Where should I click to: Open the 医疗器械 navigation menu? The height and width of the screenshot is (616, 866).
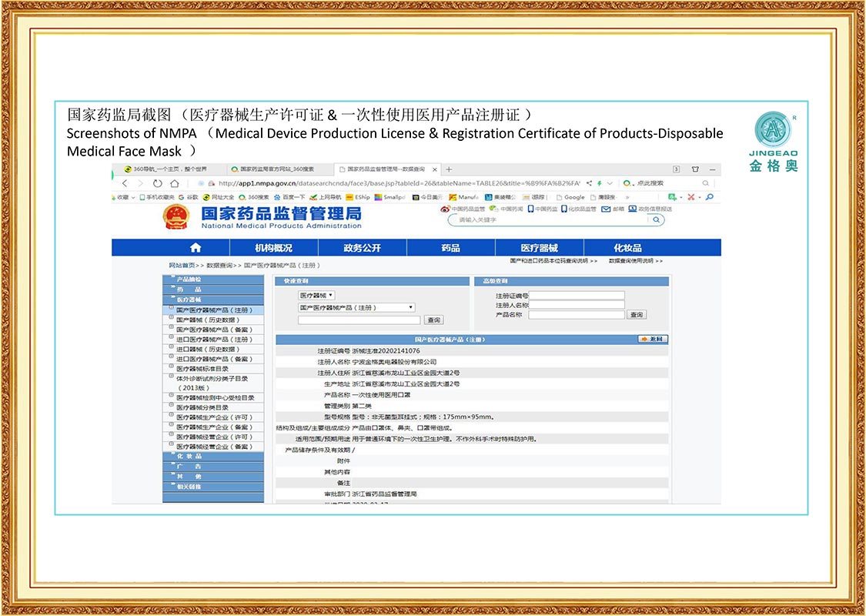tap(540, 248)
